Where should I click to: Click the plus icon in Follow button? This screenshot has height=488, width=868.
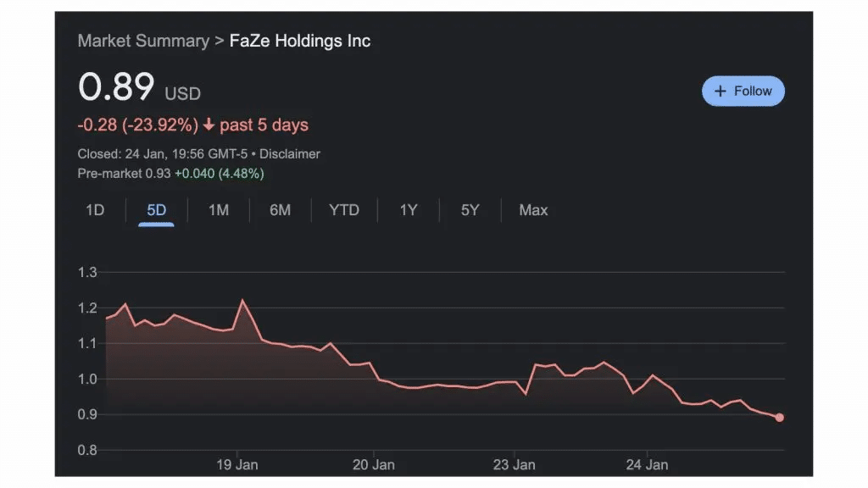tap(721, 91)
